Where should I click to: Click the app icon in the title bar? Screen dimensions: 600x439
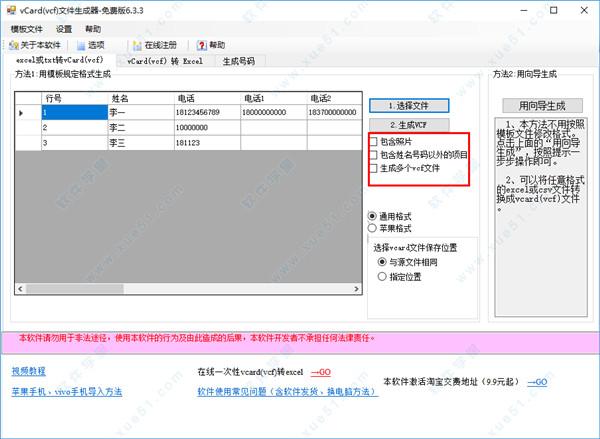tap(10, 9)
